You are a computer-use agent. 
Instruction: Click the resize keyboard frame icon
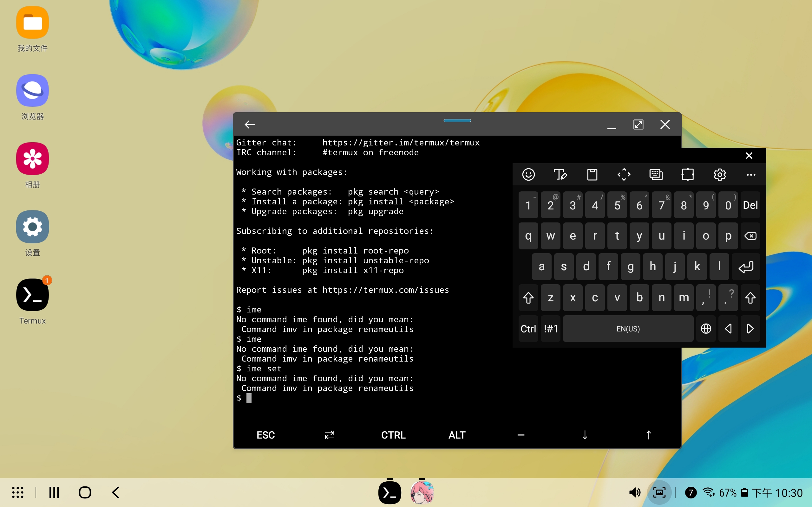click(688, 174)
